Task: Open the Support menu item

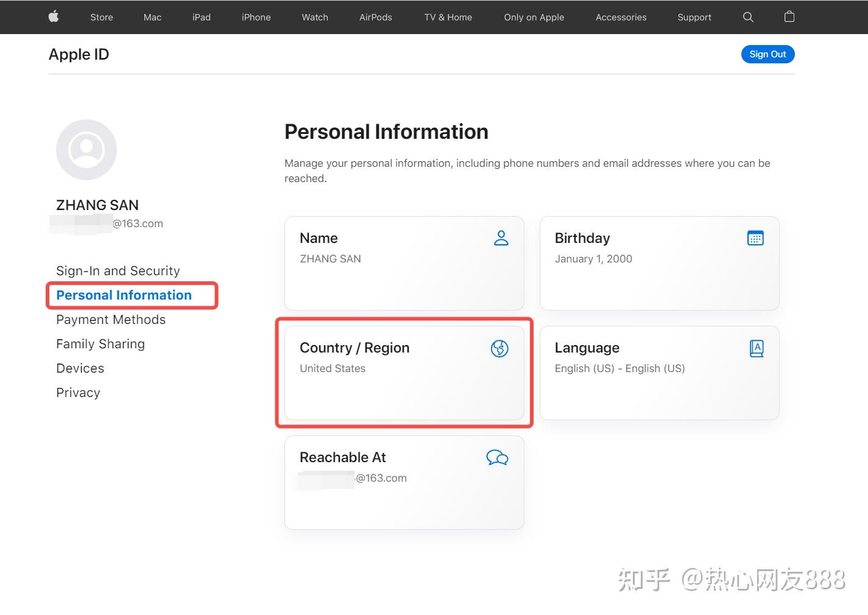Action: [694, 17]
